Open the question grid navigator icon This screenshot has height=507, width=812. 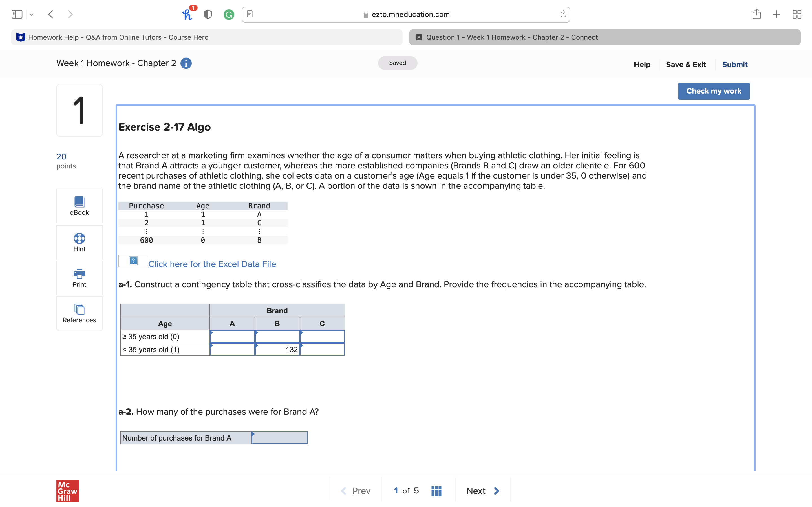[436, 491]
